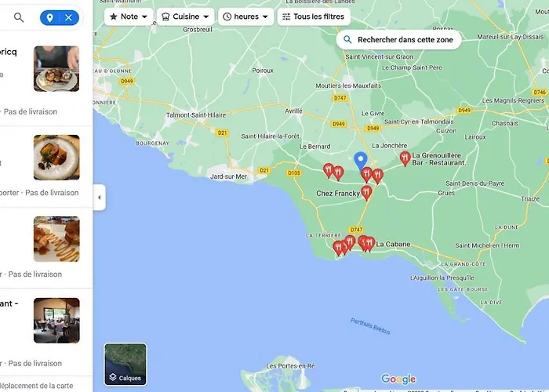This screenshot has height=392, width=549.
Task: Collapse the side panel arrow
Action: pyautogui.click(x=99, y=198)
